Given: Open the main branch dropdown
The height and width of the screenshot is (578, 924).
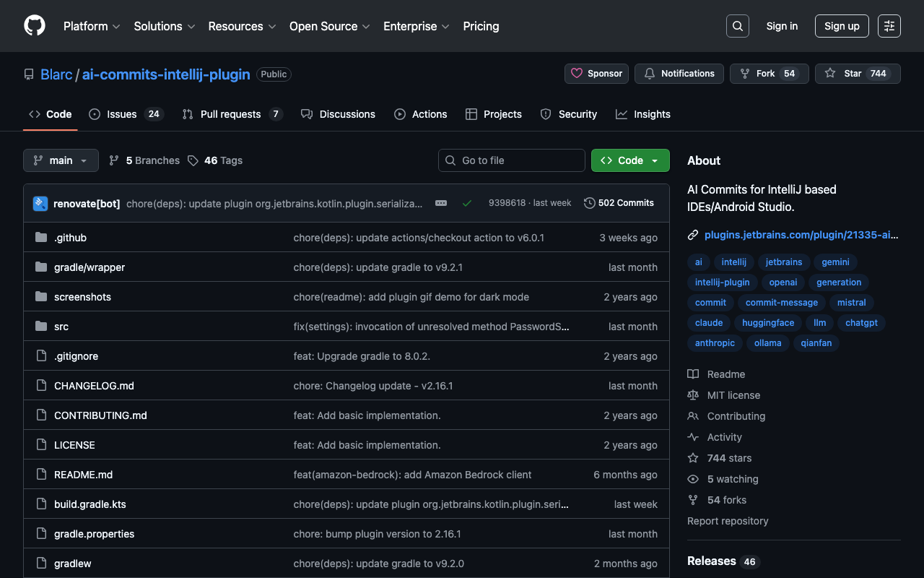Looking at the screenshot, I should (x=61, y=160).
